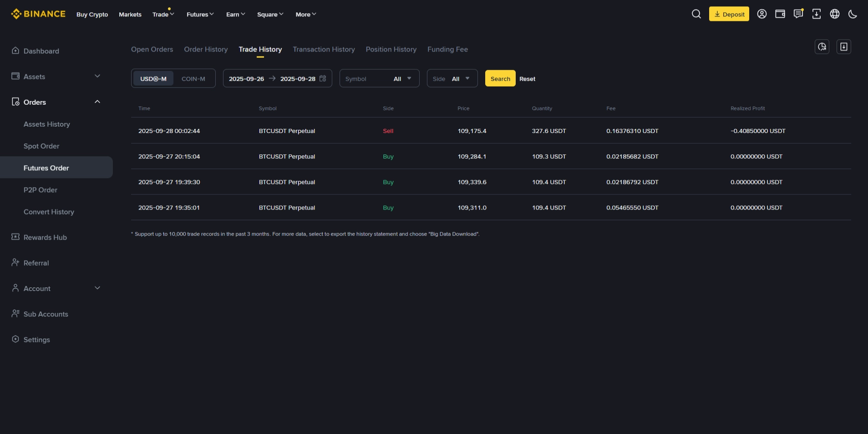This screenshot has width=868, height=434.
Task: Expand the Account sidebar chevron
Action: pyautogui.click(x=97, y=288)
